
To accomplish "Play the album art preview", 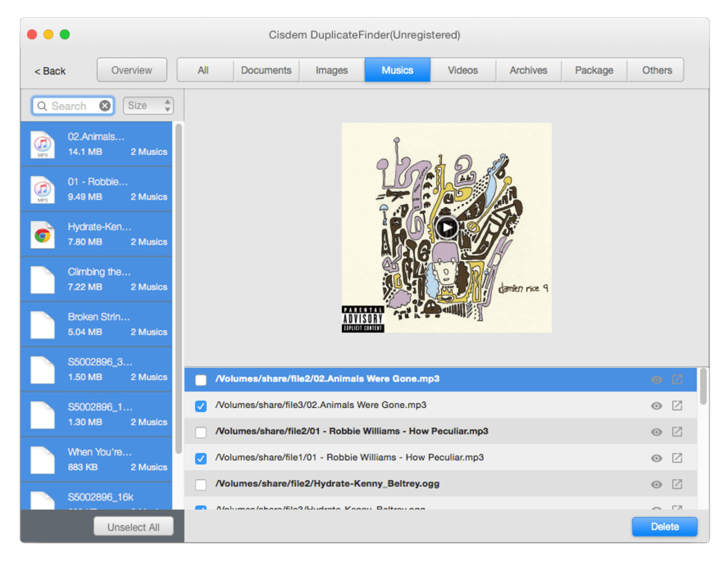I will click(x=447, y=228).
